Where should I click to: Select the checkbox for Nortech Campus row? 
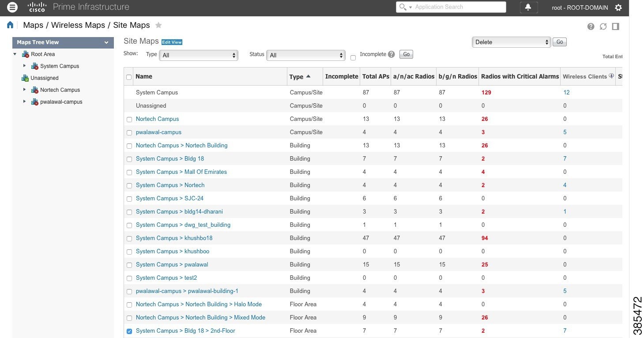click(129, 119)
